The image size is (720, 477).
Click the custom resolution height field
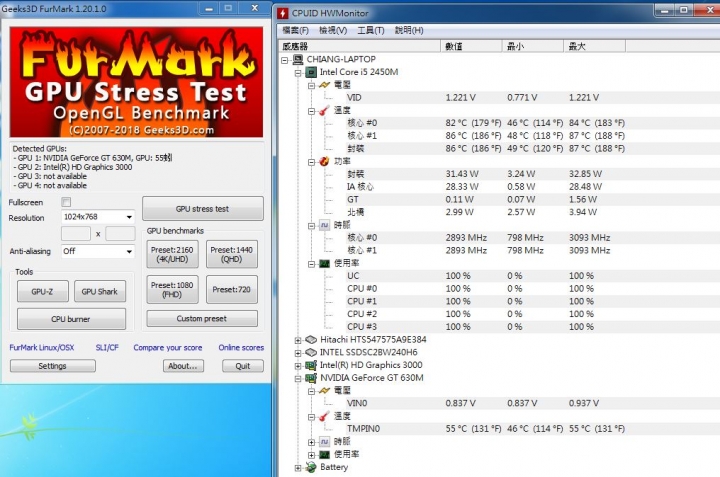point(120,234)
